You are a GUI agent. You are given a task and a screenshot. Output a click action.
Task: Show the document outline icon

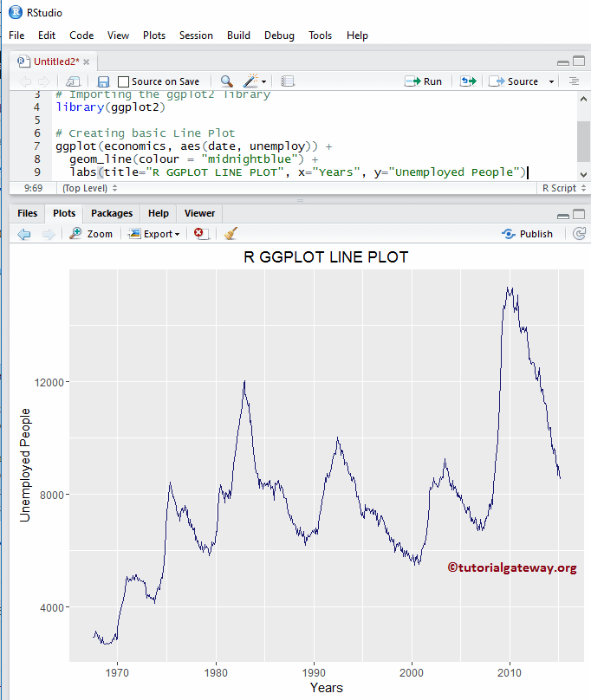[x=574, y=81]
